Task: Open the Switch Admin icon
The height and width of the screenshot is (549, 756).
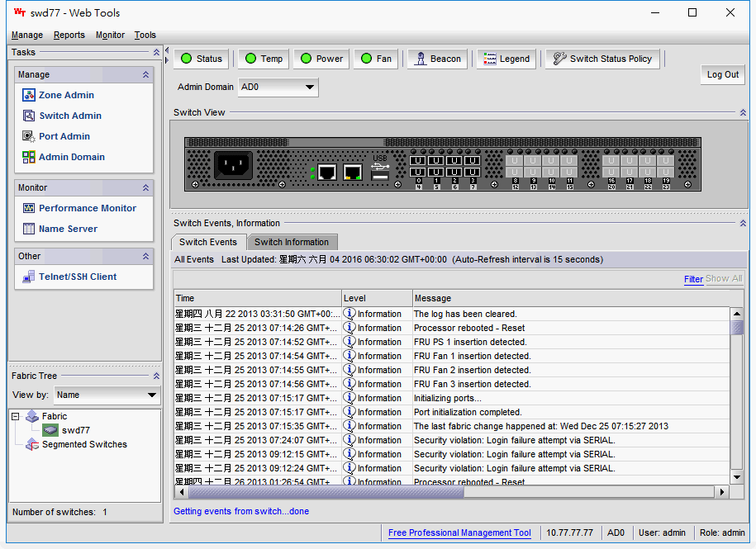Action: pyautogui.click(x=29, y=116)
